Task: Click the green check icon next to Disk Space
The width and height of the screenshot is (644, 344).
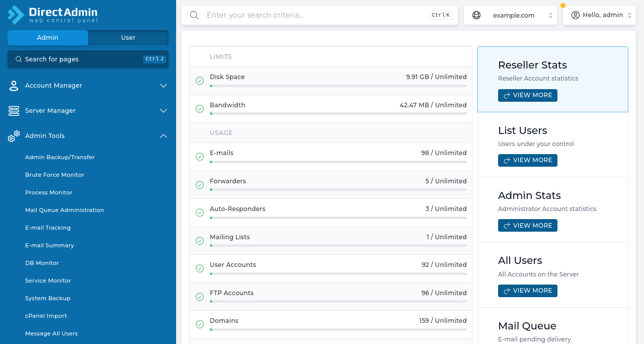Action: tap(200, 81)
